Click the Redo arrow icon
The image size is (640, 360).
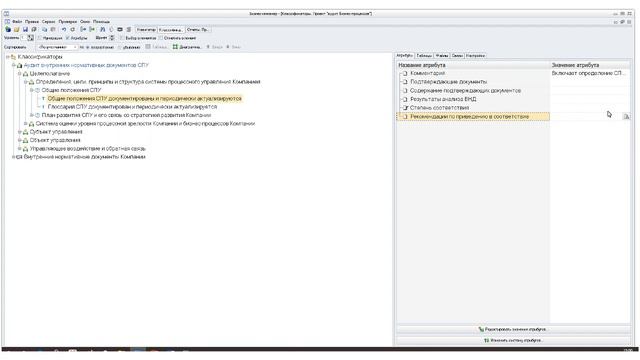73,29
